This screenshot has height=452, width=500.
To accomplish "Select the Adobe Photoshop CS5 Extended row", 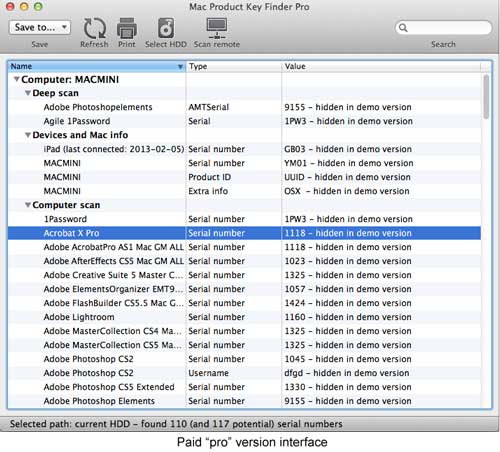I will pos(244,387).
